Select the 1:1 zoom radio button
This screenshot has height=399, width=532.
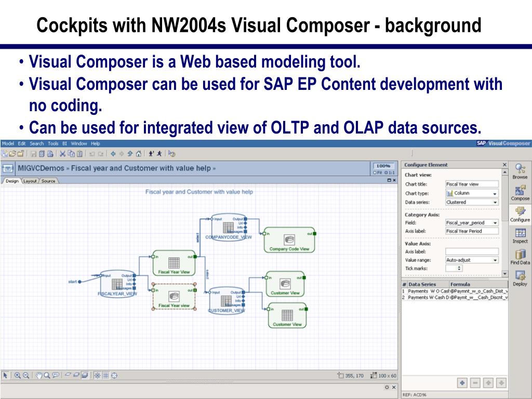(x=387, y=172)
